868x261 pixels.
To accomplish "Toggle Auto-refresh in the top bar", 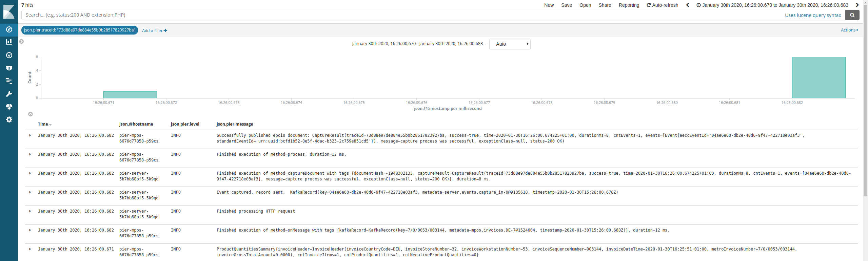I will pyautogui.click(x=663, y=5).
